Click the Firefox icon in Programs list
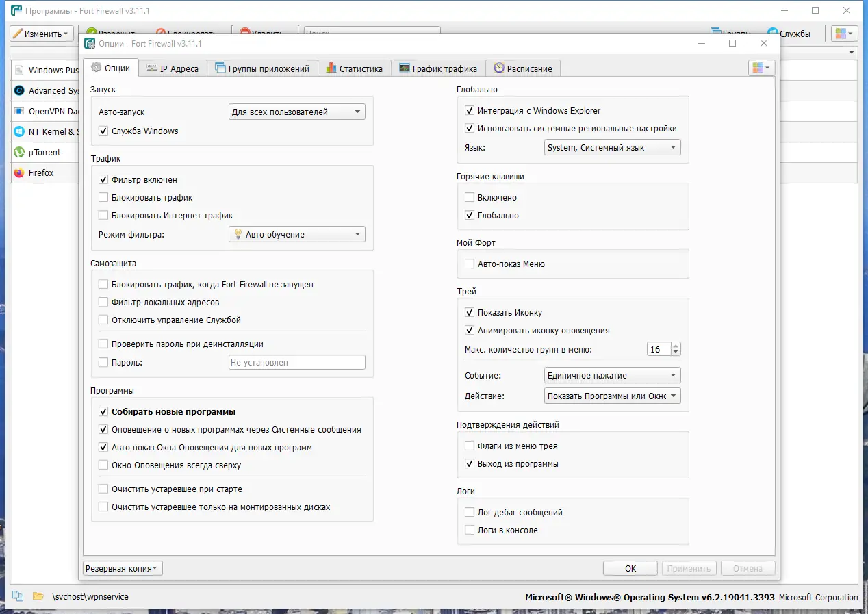Image resolution: width=868 pixels, height=614 pixels. [18, 172]
